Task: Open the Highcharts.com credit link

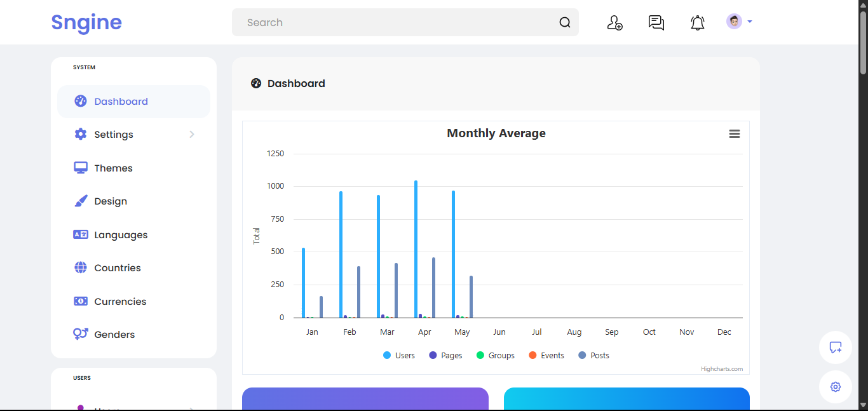Action: [722, 369]
